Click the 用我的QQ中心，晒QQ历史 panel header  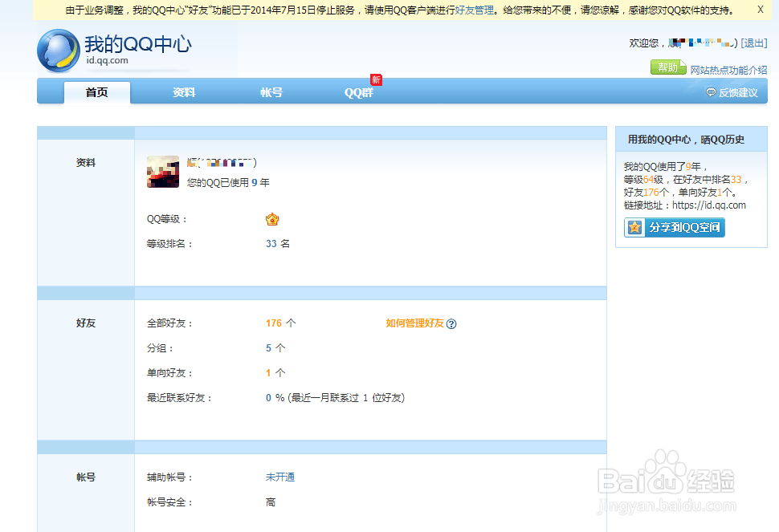point(691,140)
